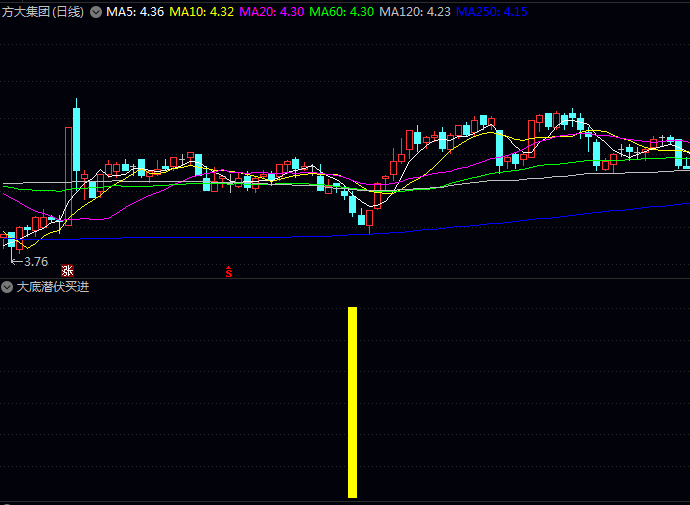Click the tall yellow signal bar

coord(352,403)
